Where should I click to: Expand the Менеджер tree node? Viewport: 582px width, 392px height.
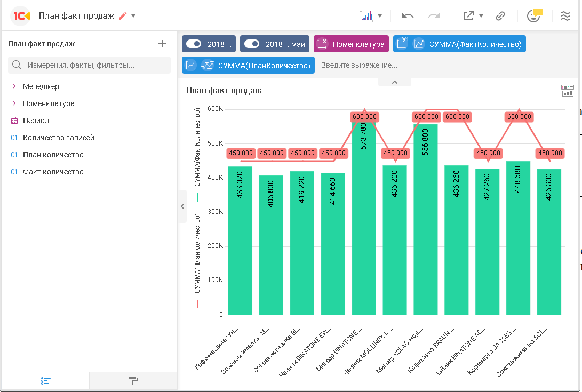coord(14,86)
